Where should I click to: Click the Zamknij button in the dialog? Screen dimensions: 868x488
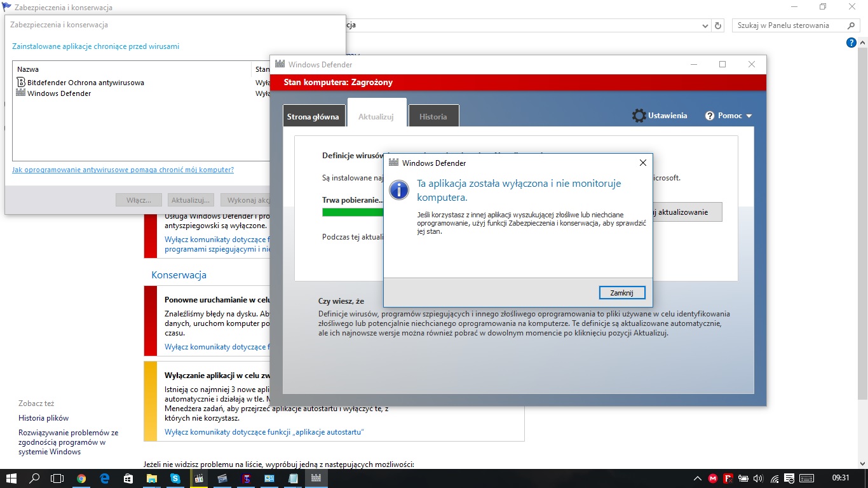[x=622, y=292]
